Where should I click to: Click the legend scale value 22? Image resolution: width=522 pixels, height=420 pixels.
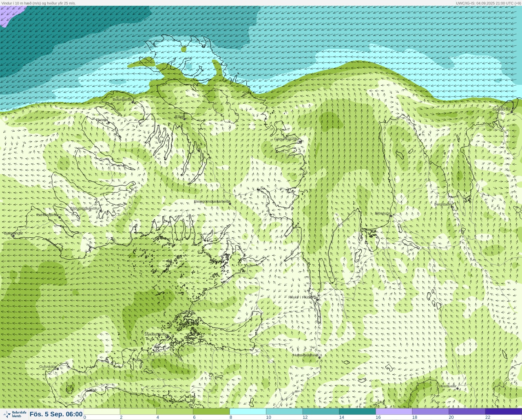(x=488, y=417)
